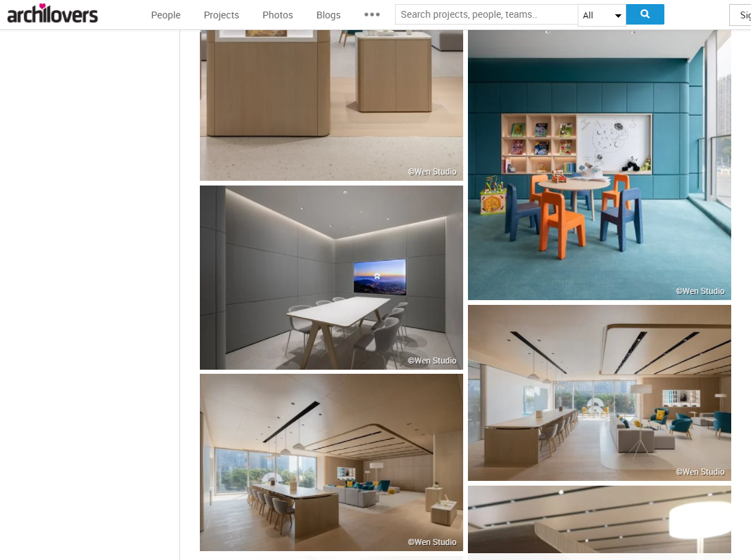Open the teal kids playroom photo
This screenshot has width=751, height=560.
pyautogui.click(x=599, y=164)
